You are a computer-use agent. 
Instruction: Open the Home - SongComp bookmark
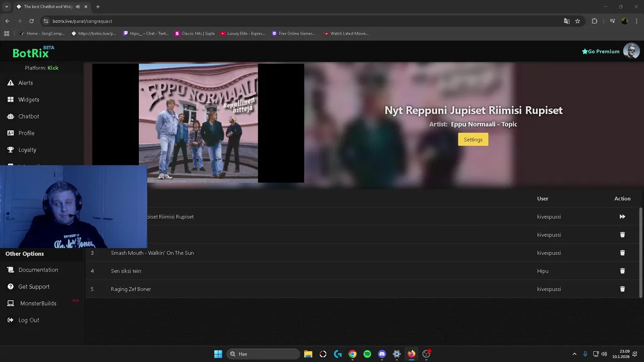click(x=42, y=34)
